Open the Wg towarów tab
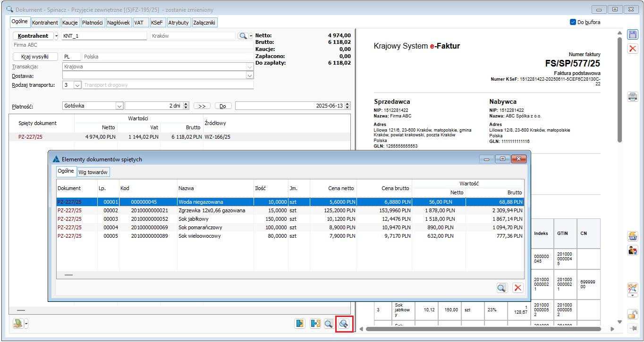 [93, 172]
